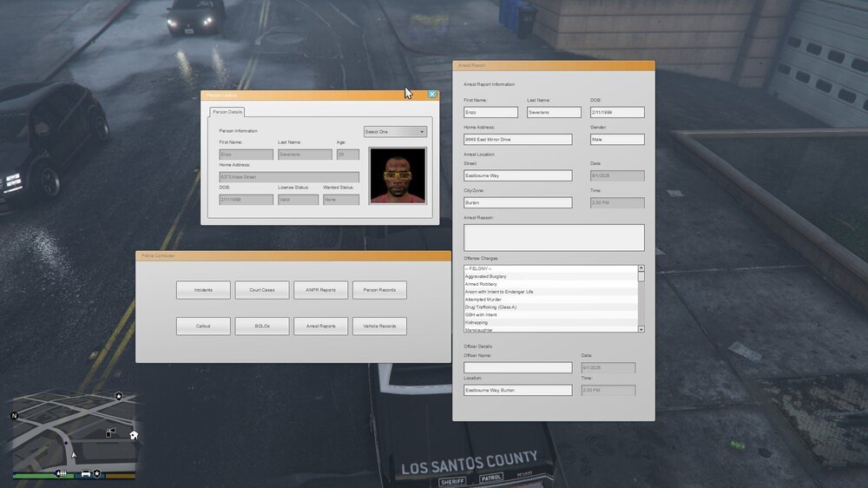
Task: Click the player arrow marker on minimap
Action: (75, 454)
